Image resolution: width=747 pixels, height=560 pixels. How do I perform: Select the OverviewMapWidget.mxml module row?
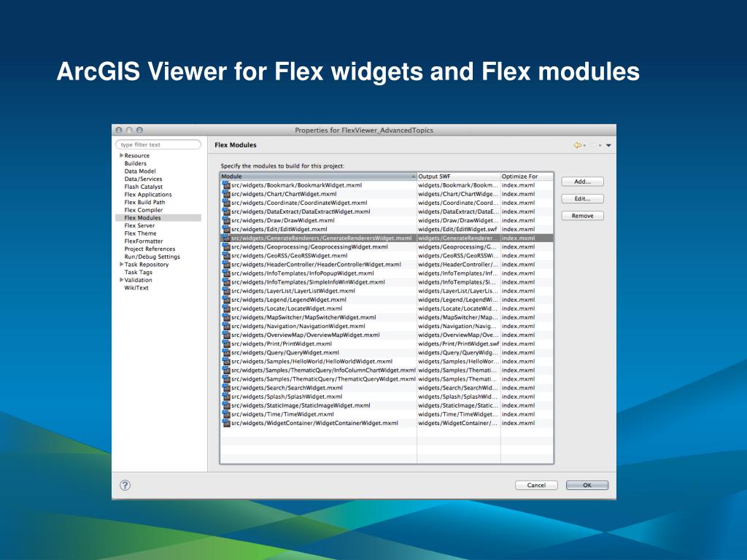(x=387, y=335)
